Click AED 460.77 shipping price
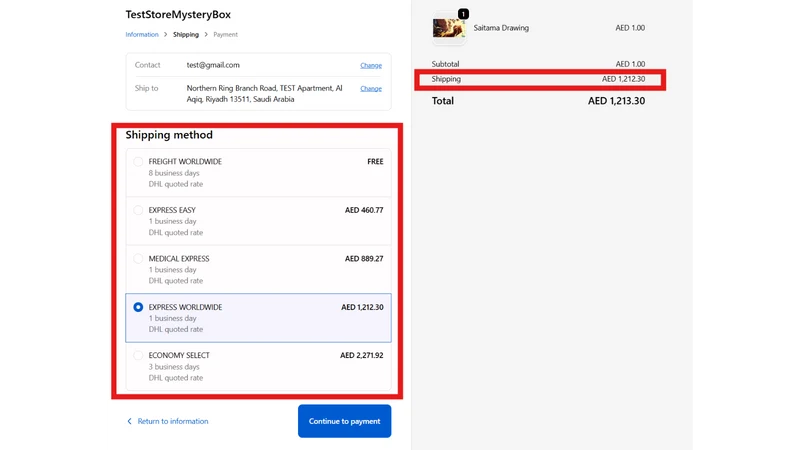Viewport: 800px width, 450px height. (x=364, y=210)
